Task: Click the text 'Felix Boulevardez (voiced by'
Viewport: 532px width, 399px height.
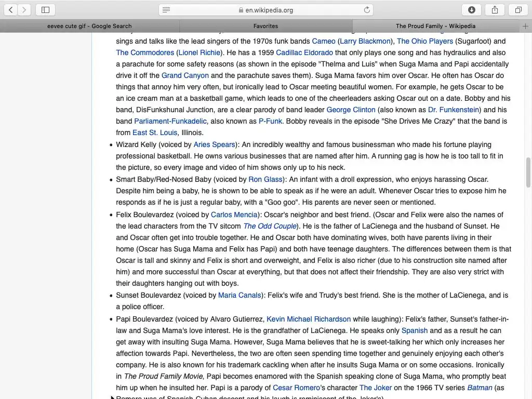Action: pos(163,215)
